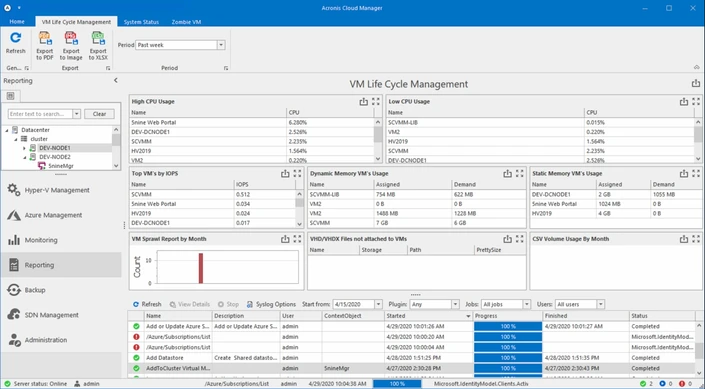Click the Refresh icon in the ribbon
705x389 pixels.
(x=16, y=38)
